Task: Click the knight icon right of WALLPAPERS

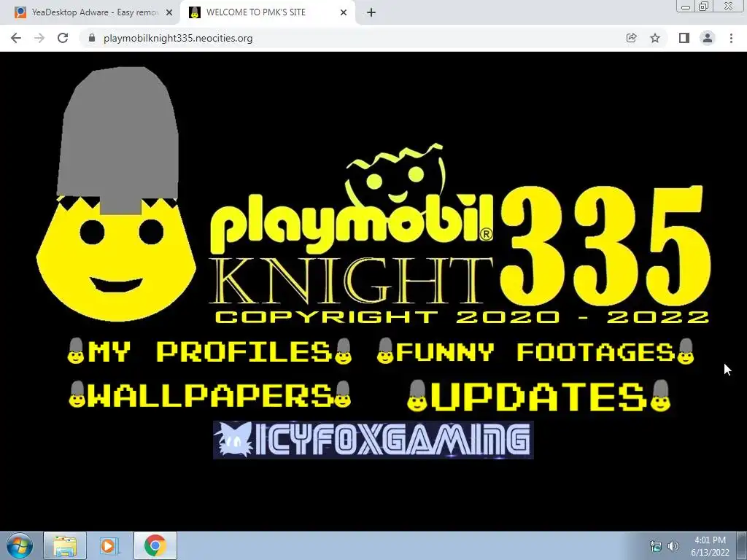Action: pyautogui.click(x=343, y=394)
